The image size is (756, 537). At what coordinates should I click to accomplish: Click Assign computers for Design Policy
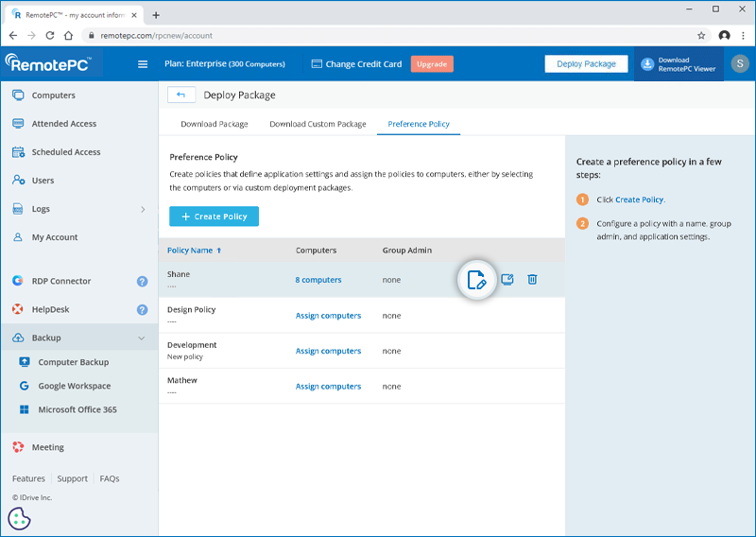(328, 316)
